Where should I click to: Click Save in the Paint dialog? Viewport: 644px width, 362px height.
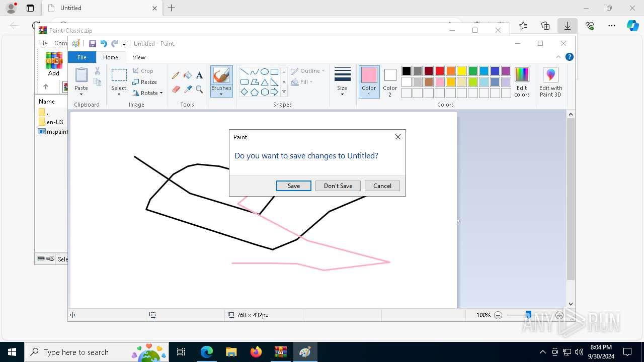(x=294, y=186)
